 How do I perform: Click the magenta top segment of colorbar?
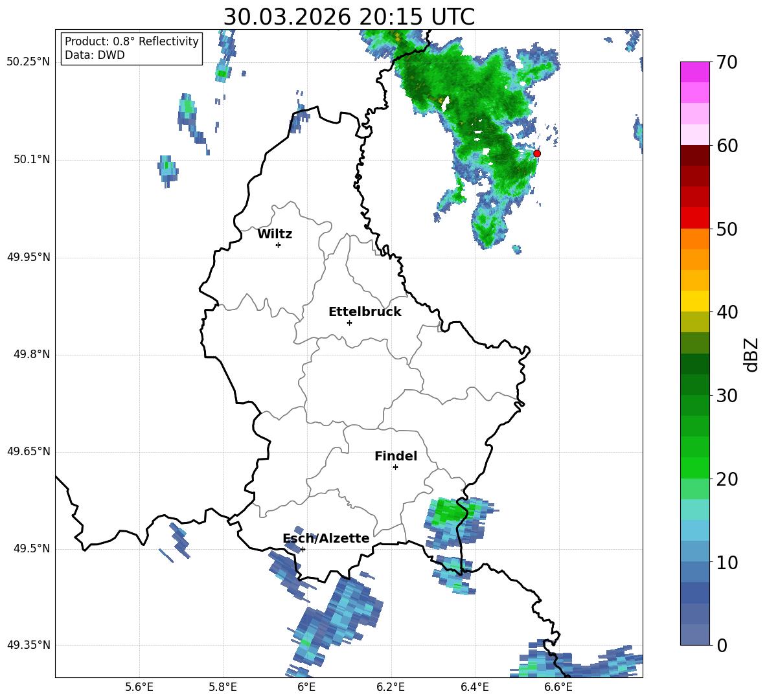(x=694, y=72)
